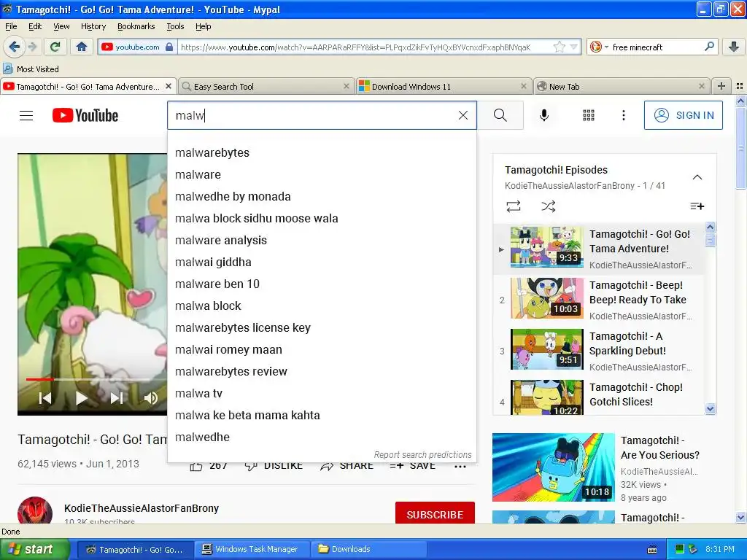
Task: Click the red SUBSCRIBE button
Action: coord(435,513)
